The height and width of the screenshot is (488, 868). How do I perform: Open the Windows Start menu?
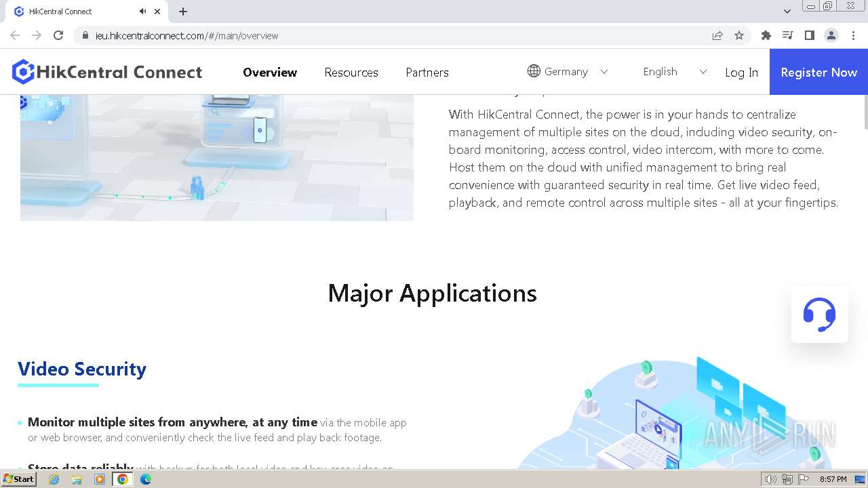pos(18,479)
